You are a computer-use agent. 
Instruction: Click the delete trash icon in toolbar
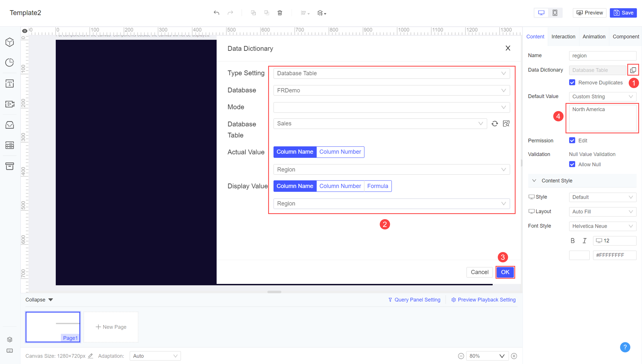coord(280,13)
